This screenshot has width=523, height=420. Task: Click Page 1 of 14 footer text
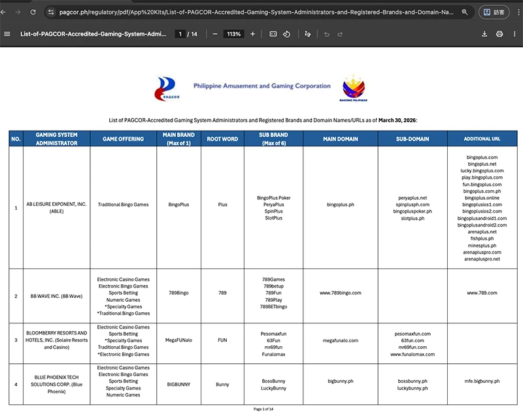[x=263, y=409]
